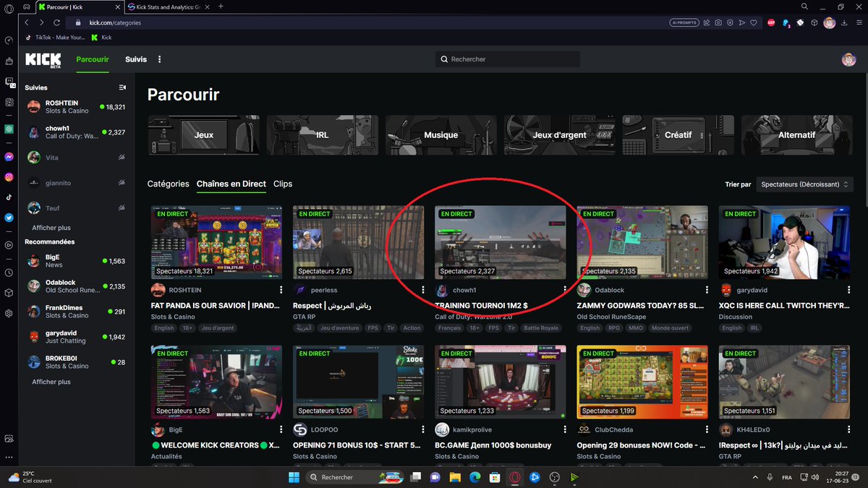Collapse the Suivies sidebar panel
The image size is (868, 488).
pos(122,87)
